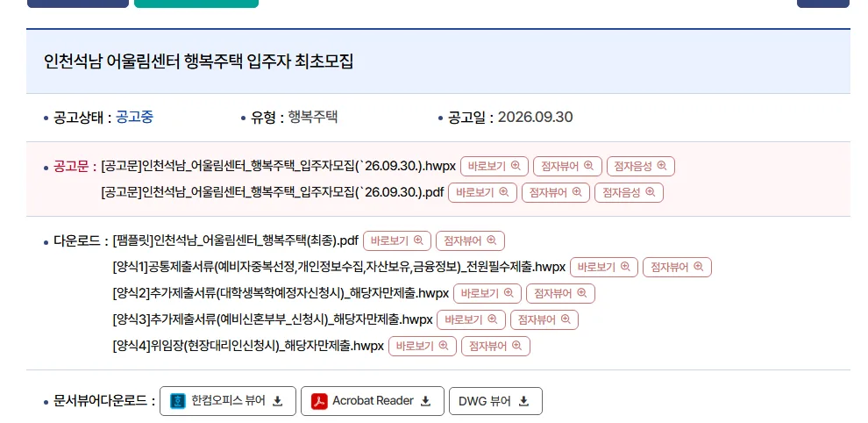The width and height of the screenshot is (868, 423).
Task: Download Acrobat Reader
Action: [x=373, y=401]
